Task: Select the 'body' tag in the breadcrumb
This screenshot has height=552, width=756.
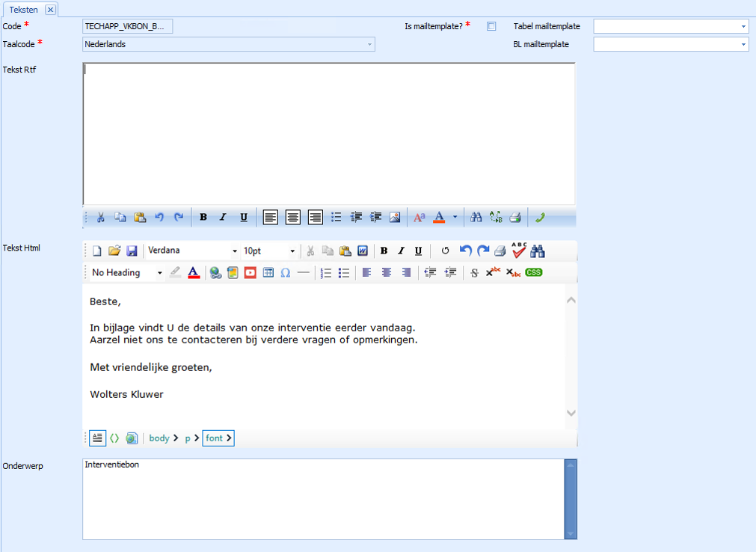Action: [159, 438]
